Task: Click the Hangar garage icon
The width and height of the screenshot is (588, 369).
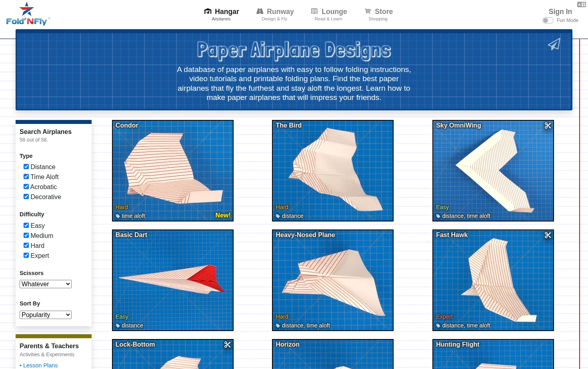Action: (208, 11)
